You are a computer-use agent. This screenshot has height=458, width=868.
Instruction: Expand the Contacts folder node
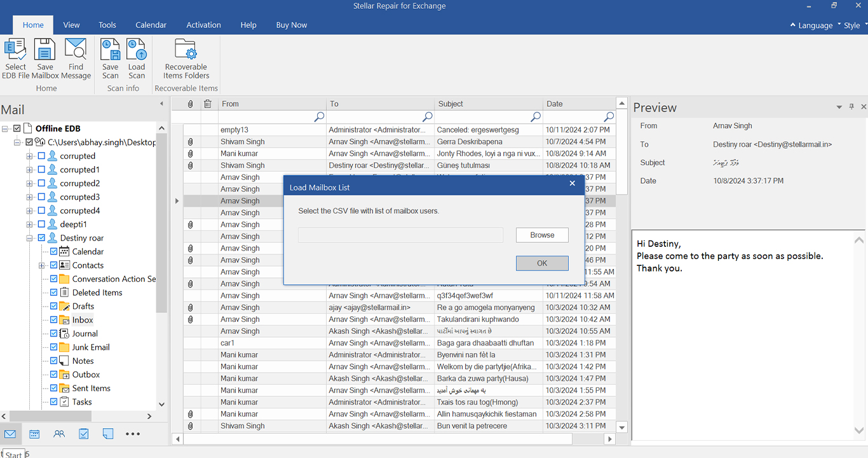click(x=42, y=265)
